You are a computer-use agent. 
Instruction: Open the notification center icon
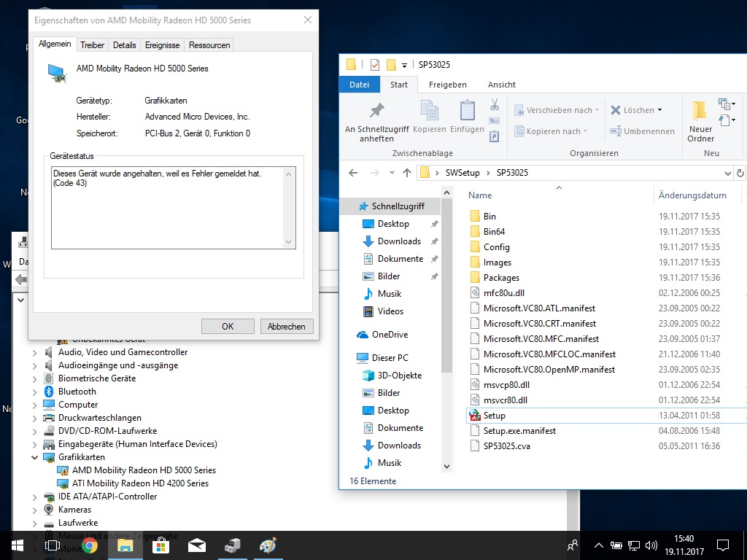click(x=723, y=545)
